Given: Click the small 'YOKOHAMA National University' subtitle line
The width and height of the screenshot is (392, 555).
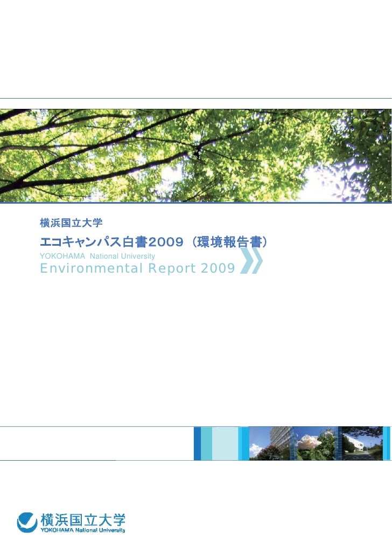Looking at the screenshot, I should click(97, 256).
